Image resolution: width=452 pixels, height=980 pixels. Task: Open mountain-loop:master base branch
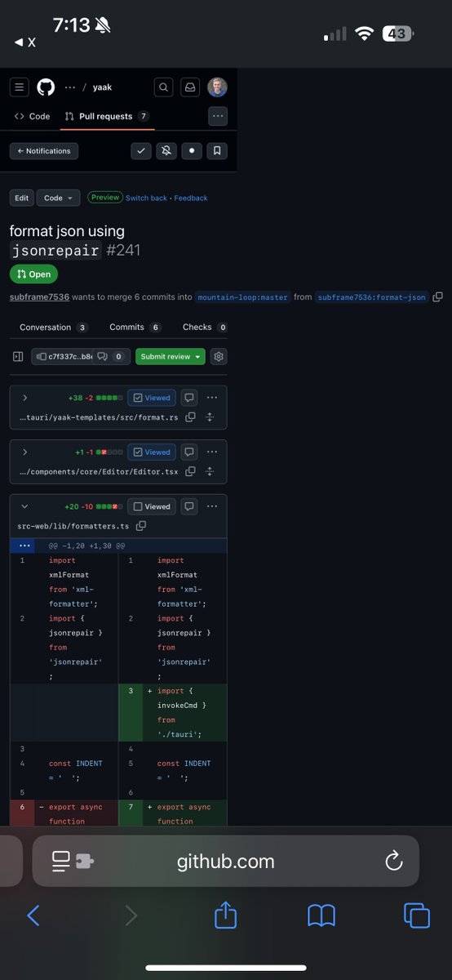243,297
